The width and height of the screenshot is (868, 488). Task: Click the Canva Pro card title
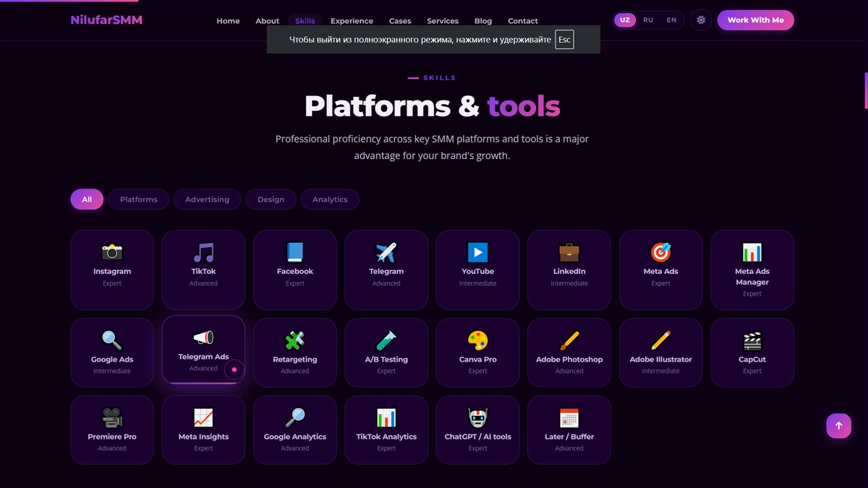pos(477,360)
